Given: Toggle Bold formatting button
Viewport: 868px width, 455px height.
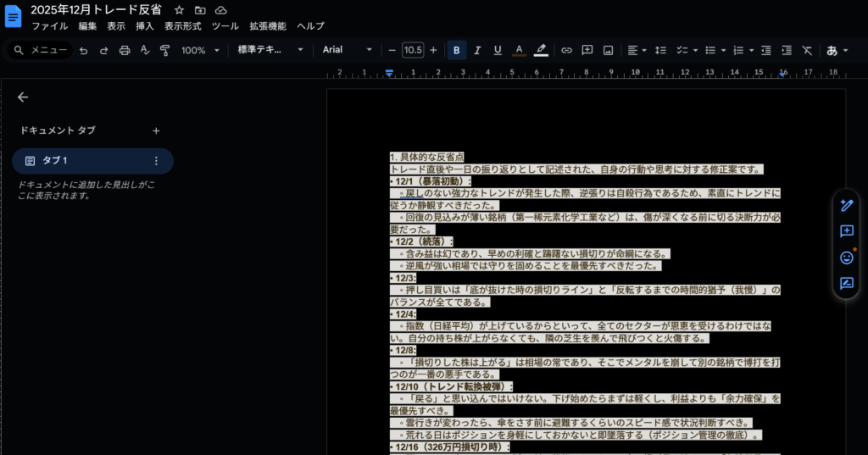Looking at the screenshot, I should 457,51.
